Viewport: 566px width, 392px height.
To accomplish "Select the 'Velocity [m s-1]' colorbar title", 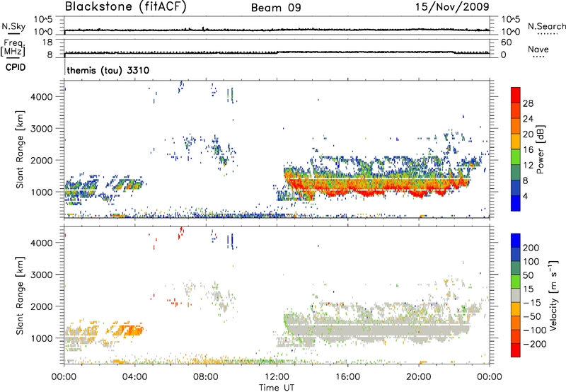I will [x=554, y=295].
